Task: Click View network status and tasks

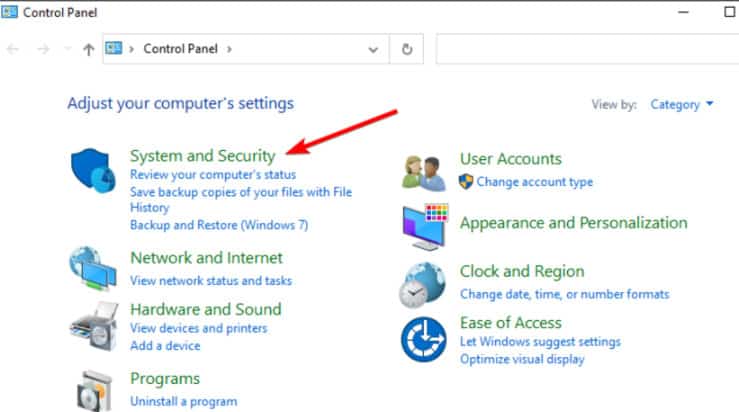Action: 211,281
